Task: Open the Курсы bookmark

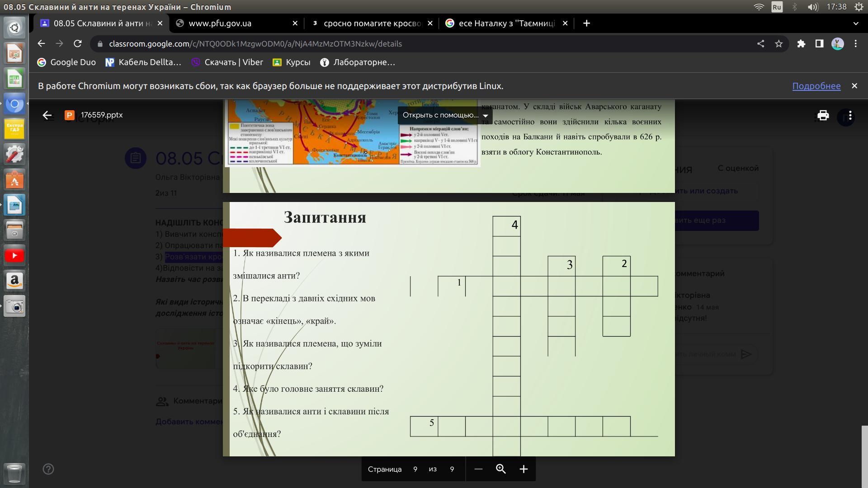Action: tap(292, 62)
